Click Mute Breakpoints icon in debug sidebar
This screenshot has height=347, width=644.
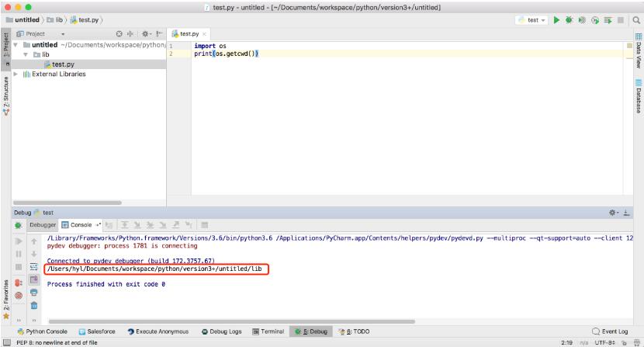pyautogui.click(x=18, y=296)
